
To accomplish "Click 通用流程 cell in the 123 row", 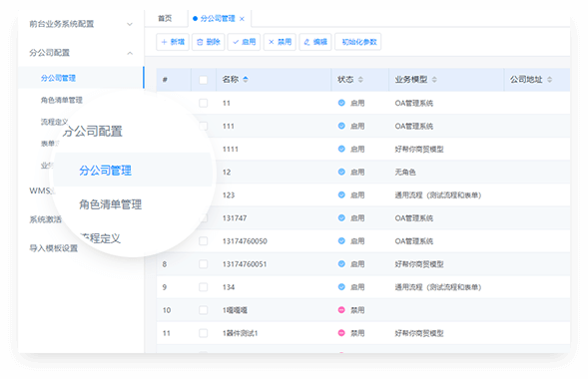I will (438, 195).
